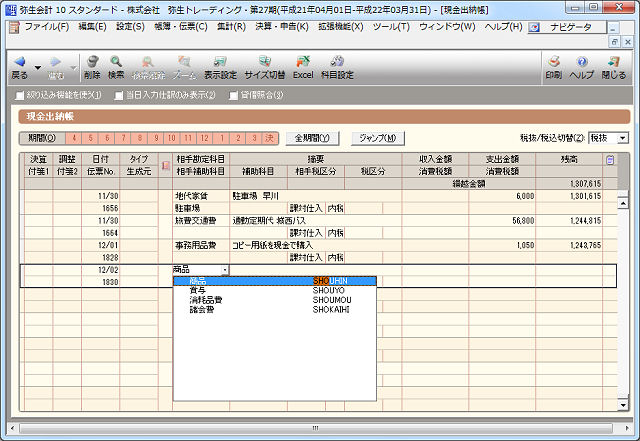Open 科目設定 account settings icon

click(337, 61)
